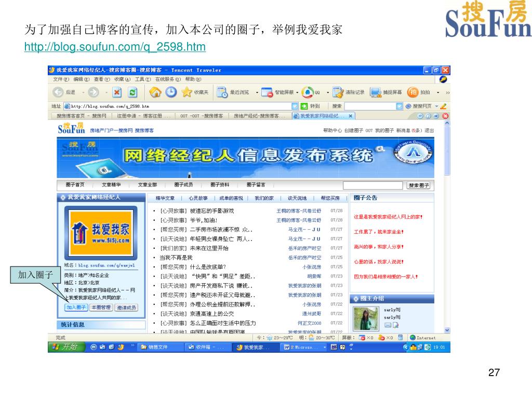This screenshot has height=399, width=532.
Task: Open the 查看 menu
Action: [x=102, y=79]
